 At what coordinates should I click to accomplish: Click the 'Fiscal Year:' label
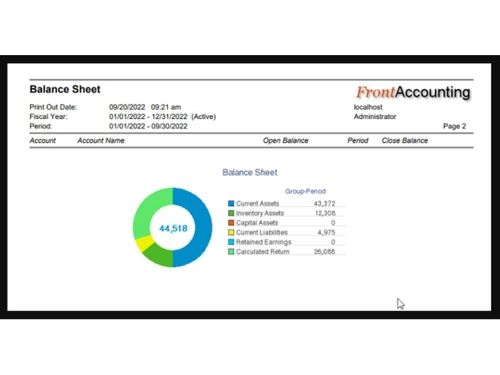pyautogui.click(x=48, y=117)
